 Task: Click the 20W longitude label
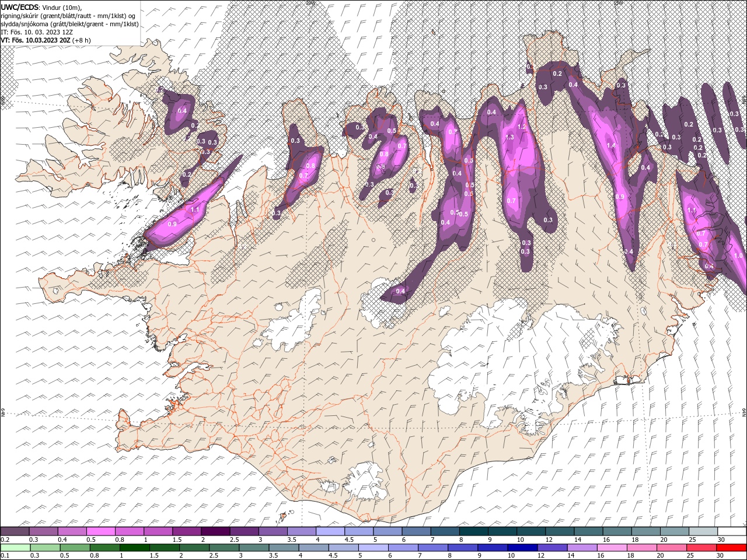[310, 2]
